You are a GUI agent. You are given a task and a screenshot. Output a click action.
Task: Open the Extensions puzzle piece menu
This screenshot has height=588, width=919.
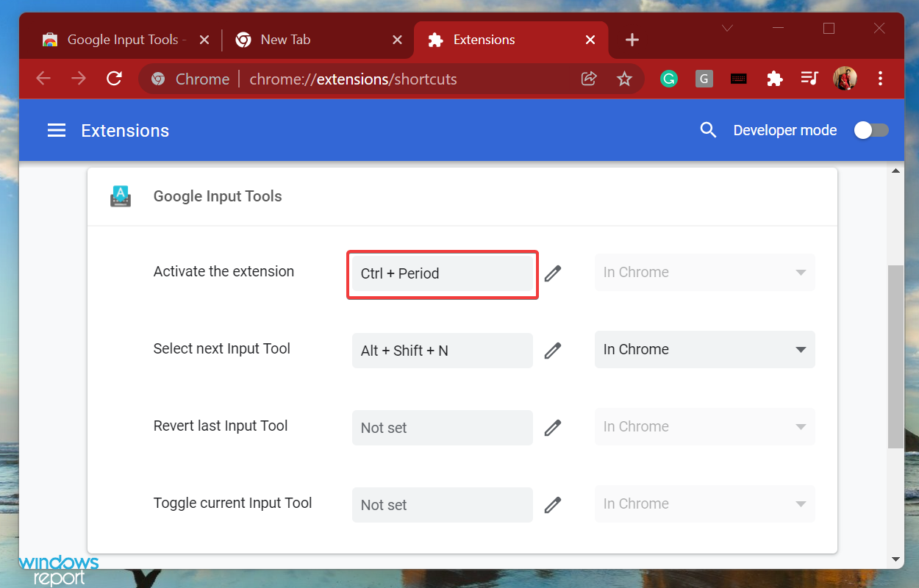coord(774,79)
